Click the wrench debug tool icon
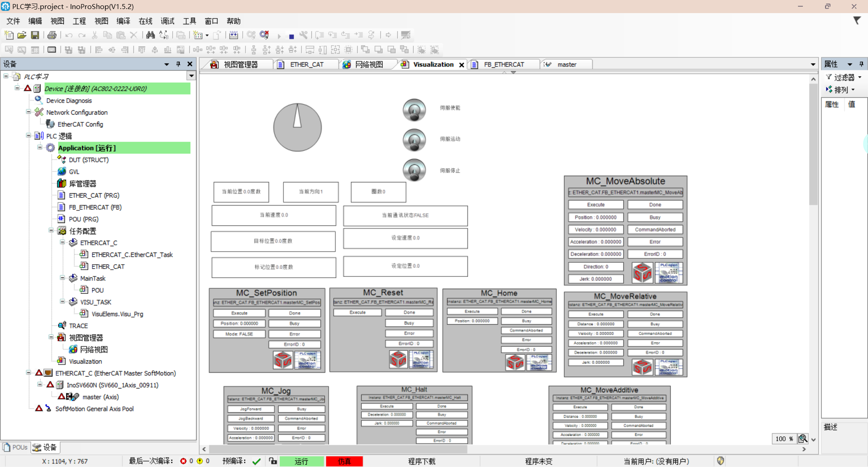This screenshot has height=467, width=868. (x=303, y=35)
